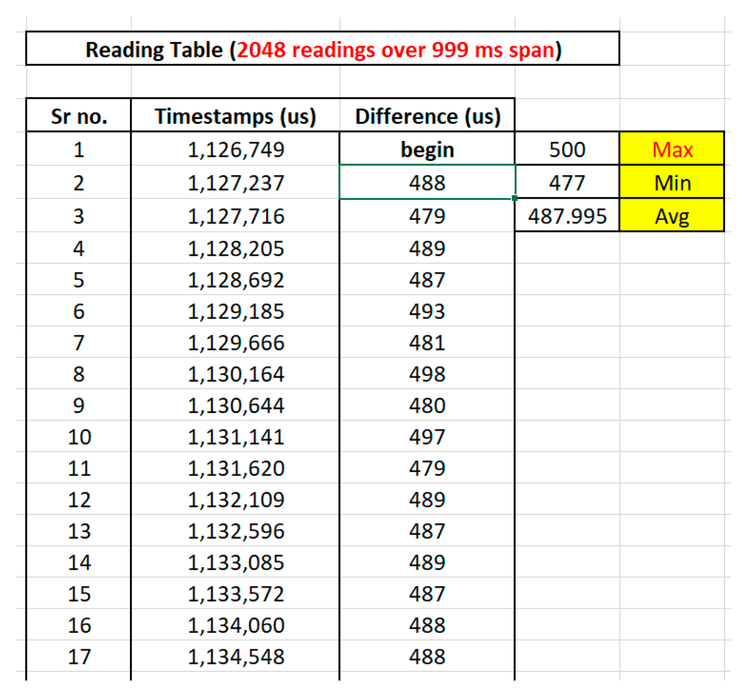Click the yellow 'Avg' label cell

(672, 216)
